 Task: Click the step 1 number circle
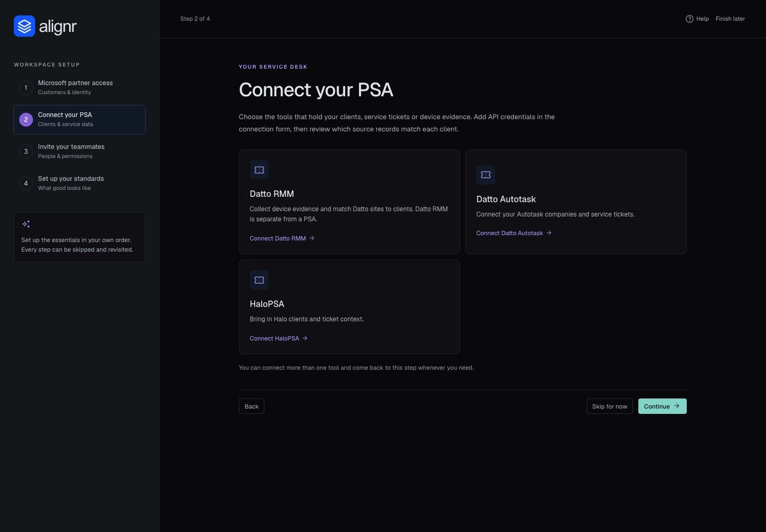pyautogui.click(x=26, y=88)
